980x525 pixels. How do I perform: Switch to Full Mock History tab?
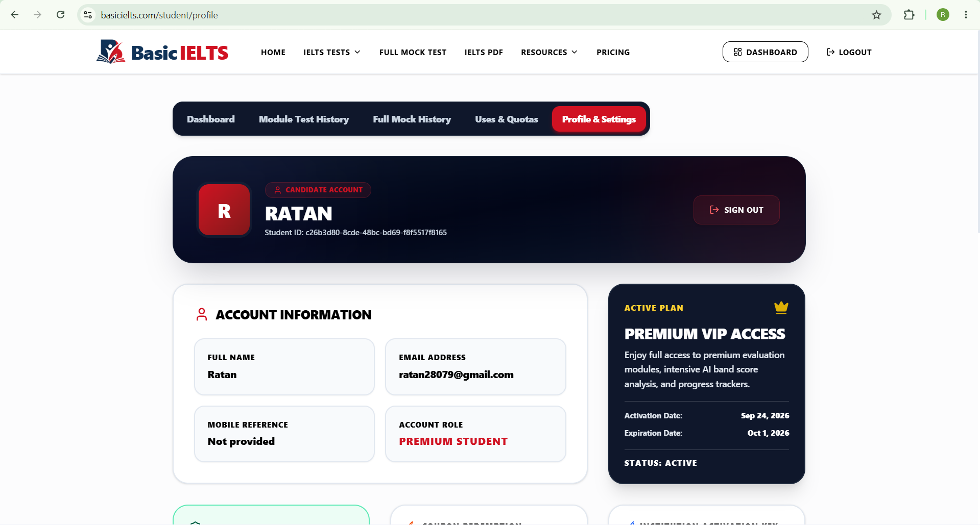412,119
